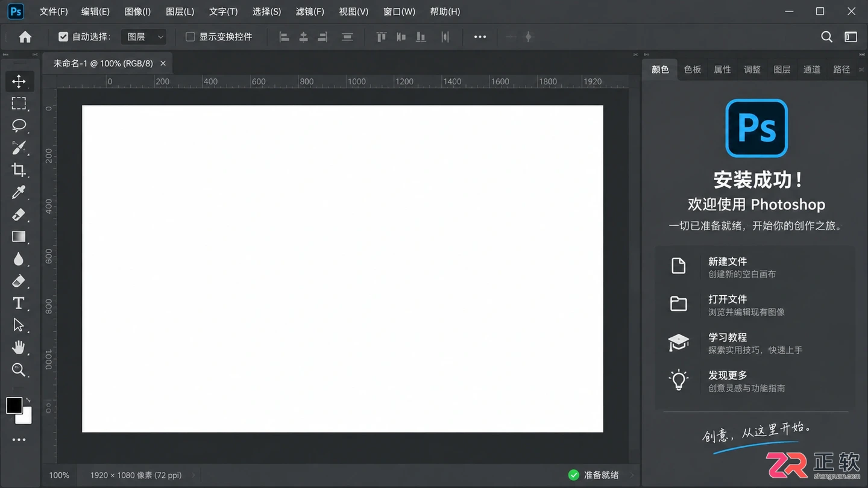Select the Hand tool
The width and height of the screenshot is (868, 488).
click(19, 348)
